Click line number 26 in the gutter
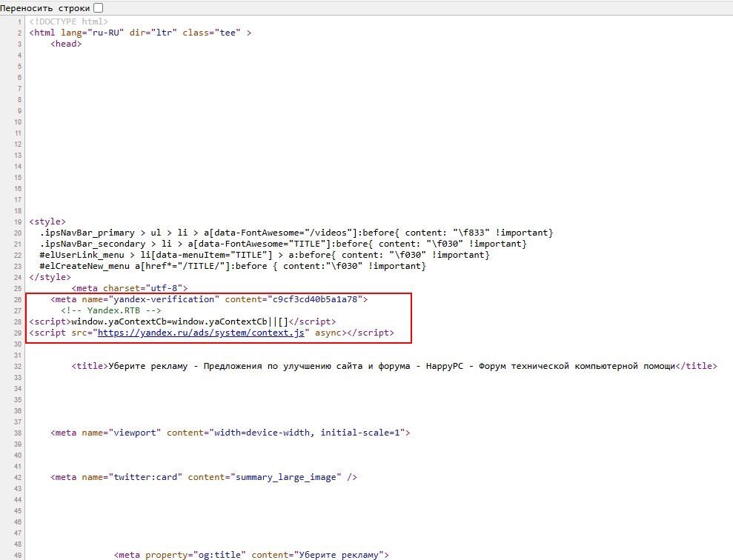This screenshot has height=560, width=733. [x=18, y=299]
